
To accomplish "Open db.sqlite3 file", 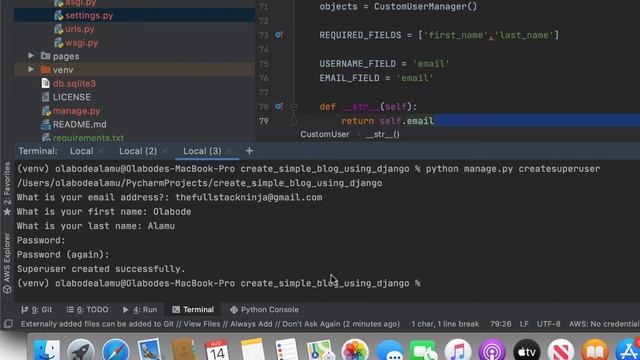I will [74, 83].
